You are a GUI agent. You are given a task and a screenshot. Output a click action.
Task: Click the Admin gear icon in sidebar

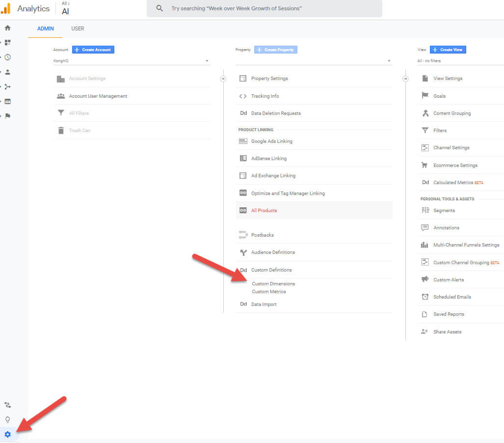[x=7, y=434]
